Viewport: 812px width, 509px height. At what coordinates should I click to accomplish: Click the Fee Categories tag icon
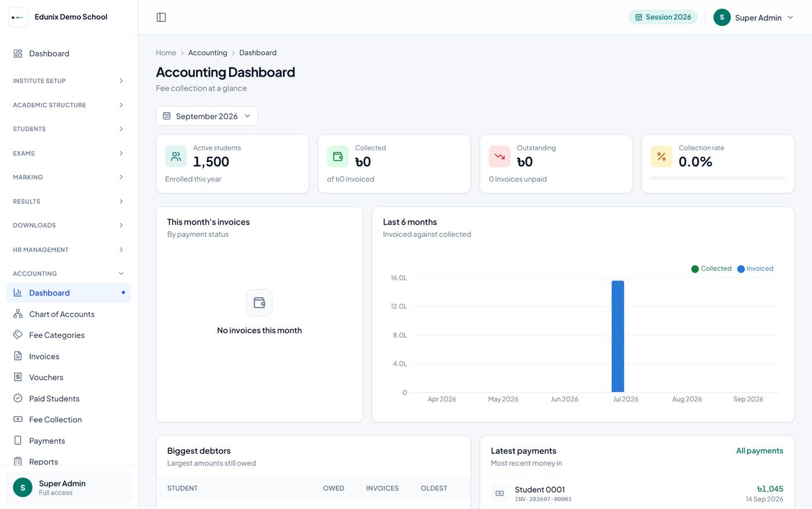pos(18,335)
